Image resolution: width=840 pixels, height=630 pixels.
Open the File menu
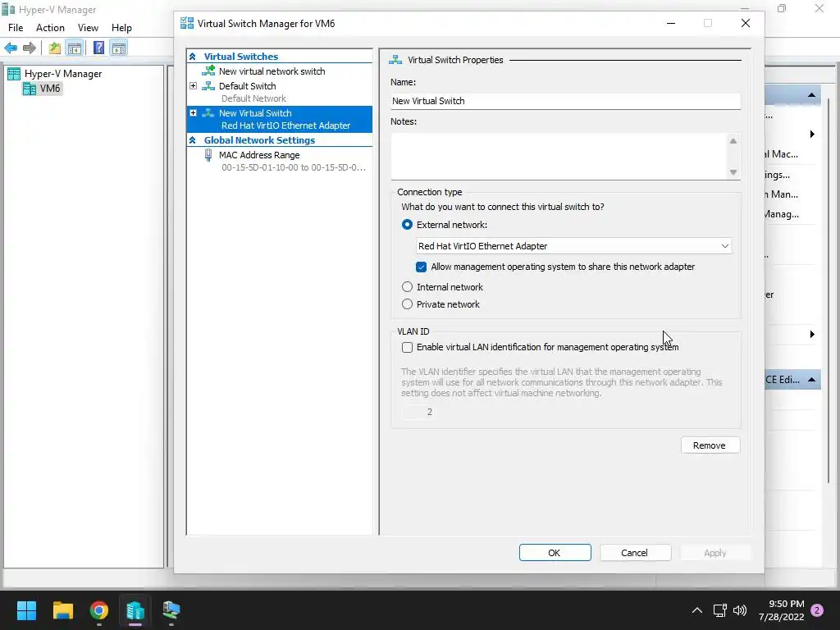(16, 28)
